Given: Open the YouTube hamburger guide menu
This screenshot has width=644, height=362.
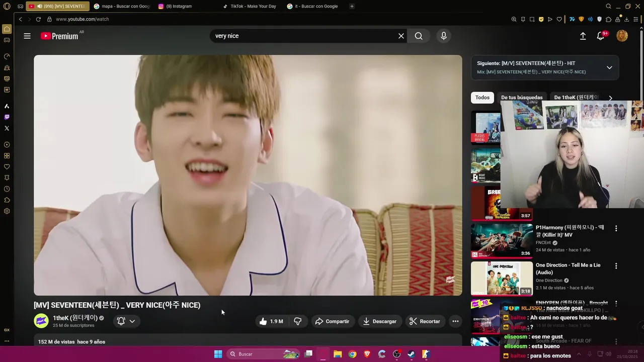Looking at the screenshot, I should [x=27, y=36].
